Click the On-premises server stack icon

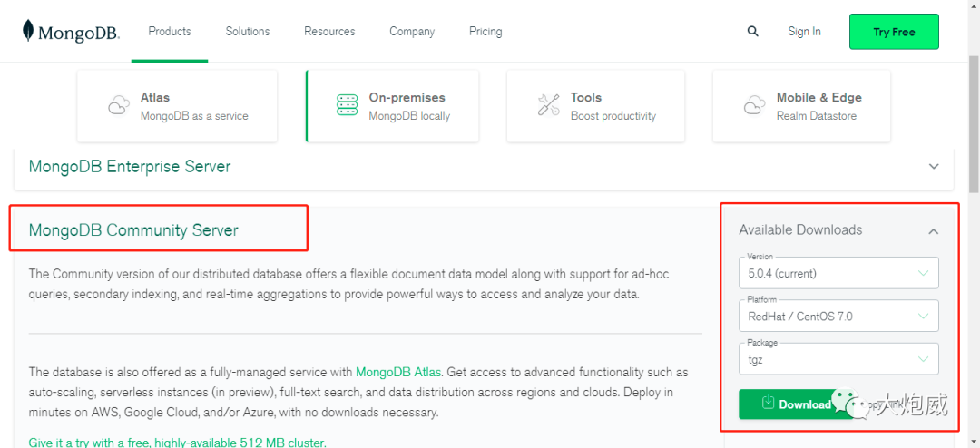pos(347,105)
